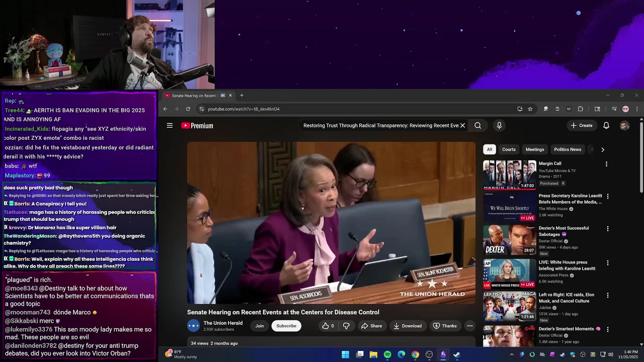Open Dexter's Most Successful Sabotages thumbnail

[x=510, y=239]
